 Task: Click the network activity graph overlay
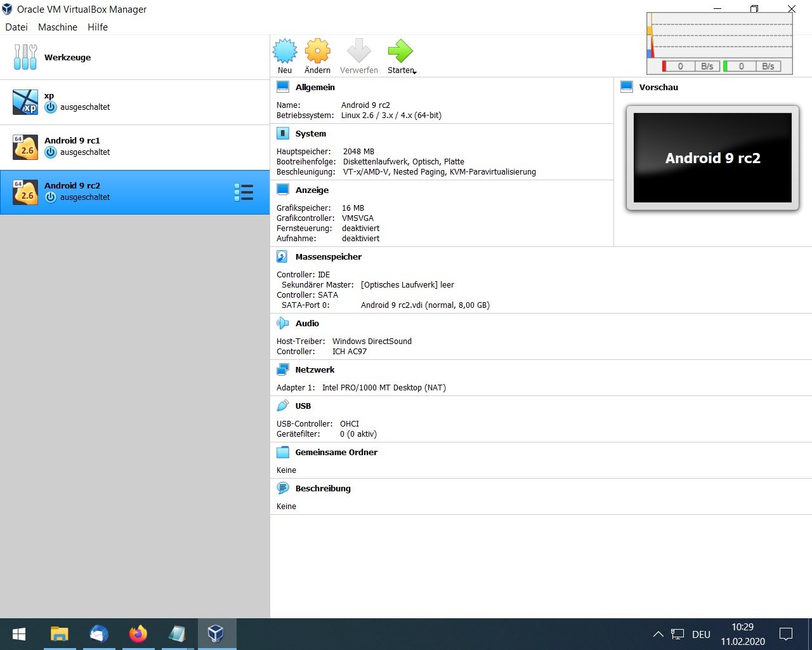(719, 43)
